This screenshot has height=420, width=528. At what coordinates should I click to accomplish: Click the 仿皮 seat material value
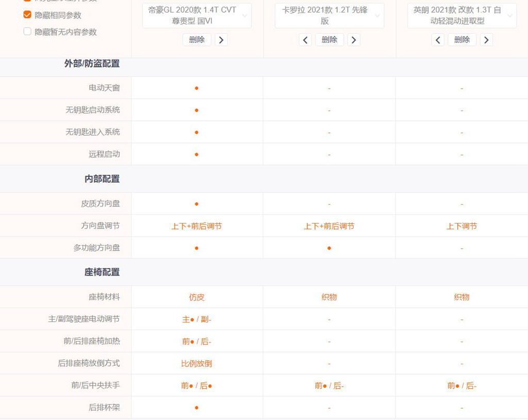(x=196, y=297)
